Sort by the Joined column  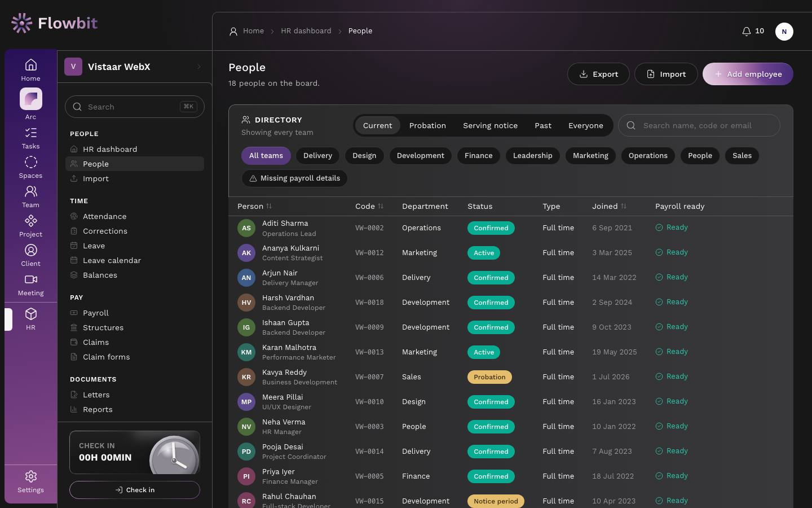[x=609, y=206]
